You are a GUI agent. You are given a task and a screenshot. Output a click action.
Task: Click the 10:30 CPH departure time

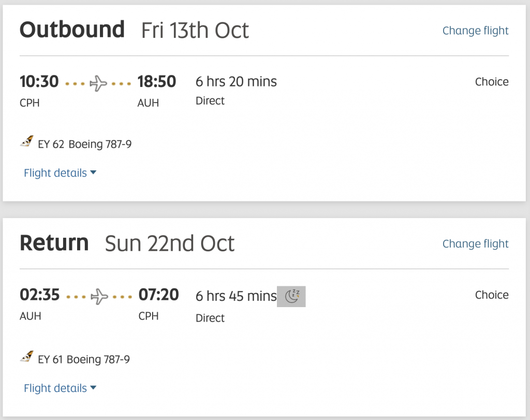[x=39, y=81]
